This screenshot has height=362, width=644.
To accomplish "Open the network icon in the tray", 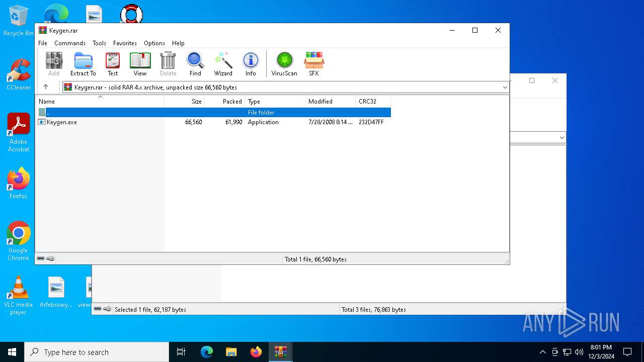I will 567,352.
